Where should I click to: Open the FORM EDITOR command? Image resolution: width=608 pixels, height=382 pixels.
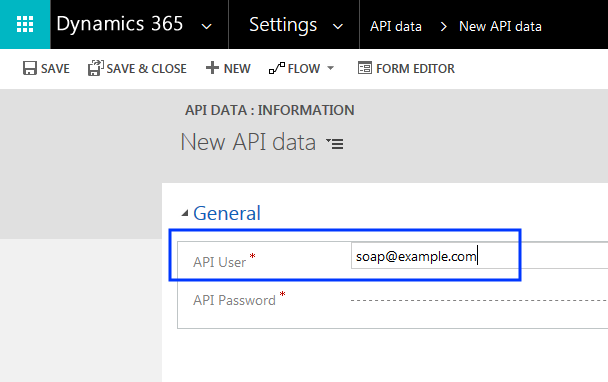pyautogui.click(x=415, y=69)
